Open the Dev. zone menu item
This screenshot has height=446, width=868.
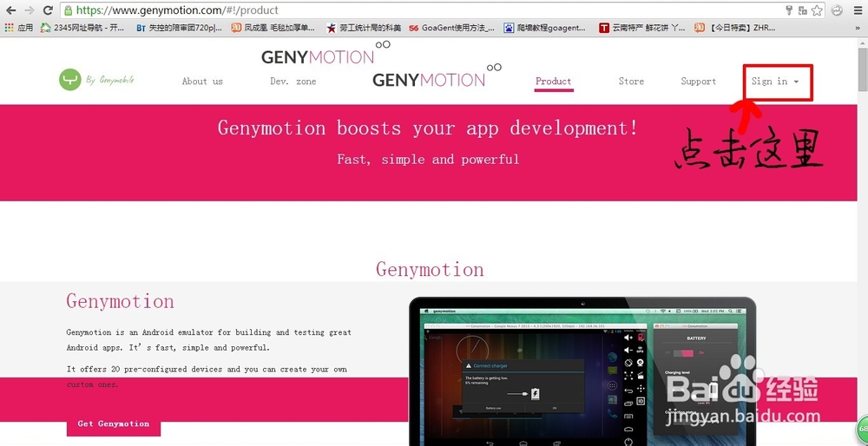(x=293, y=82)
